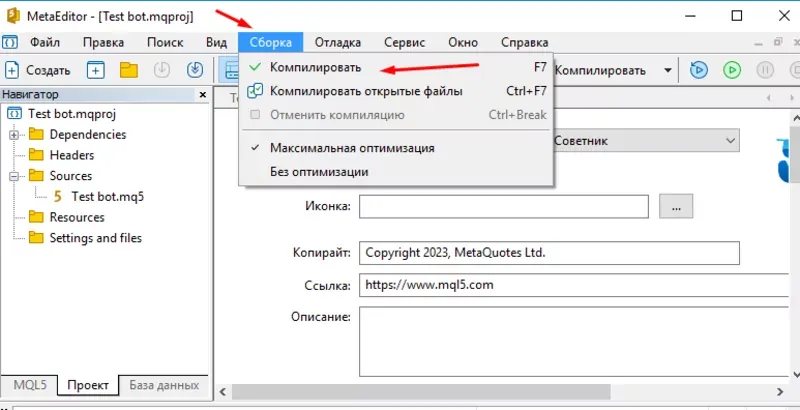
Task: Click the greyed pause debug icon
Action: pyautogui.click(x=765, y=70)
